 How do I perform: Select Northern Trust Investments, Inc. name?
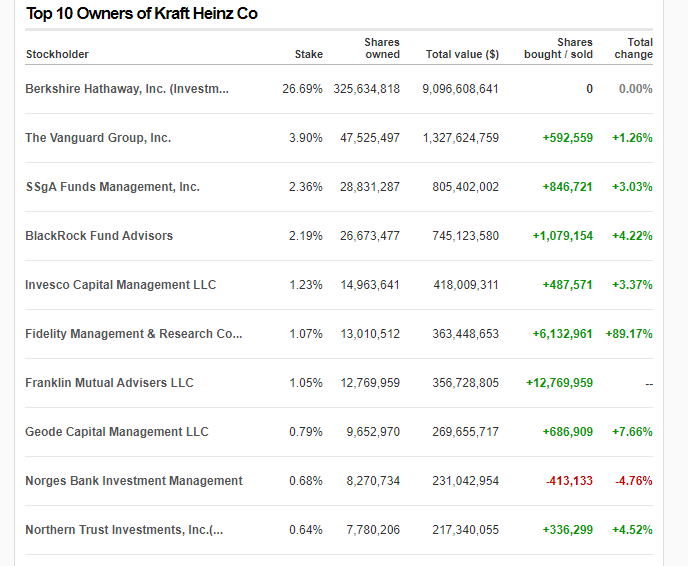pos(124,530)
